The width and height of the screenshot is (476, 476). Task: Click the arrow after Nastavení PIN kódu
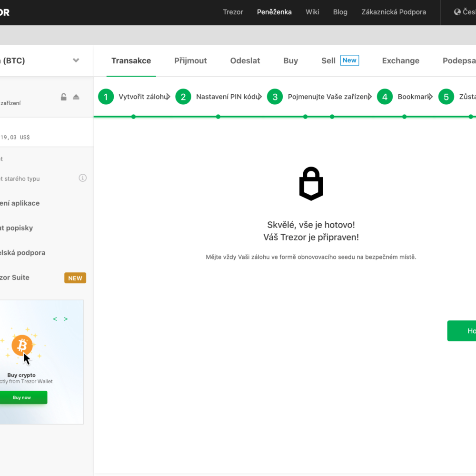pos(260,97)
